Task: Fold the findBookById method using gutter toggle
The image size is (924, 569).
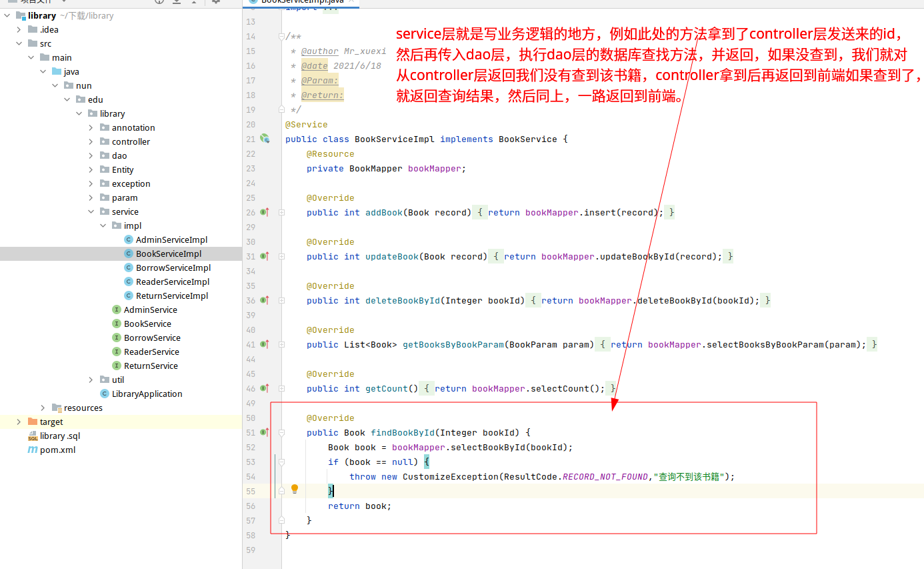Action: (x=281, y=432)
